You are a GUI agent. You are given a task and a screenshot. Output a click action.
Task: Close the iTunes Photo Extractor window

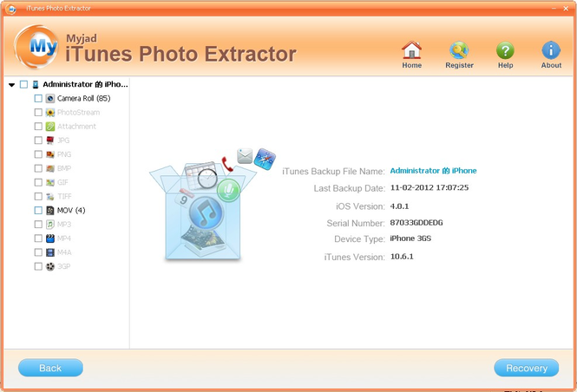[x=566, y=9]
